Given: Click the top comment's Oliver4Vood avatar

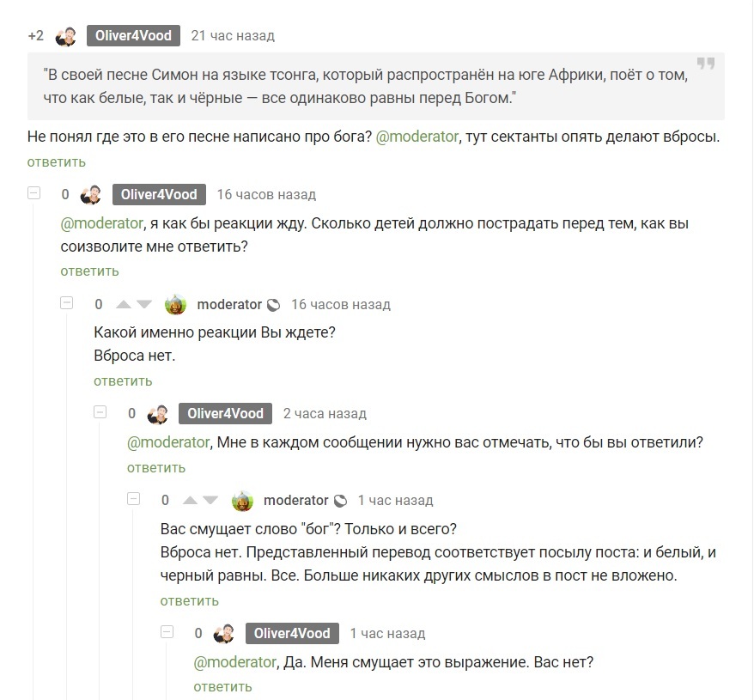Looking at the screenshot, I should point(66,36).
